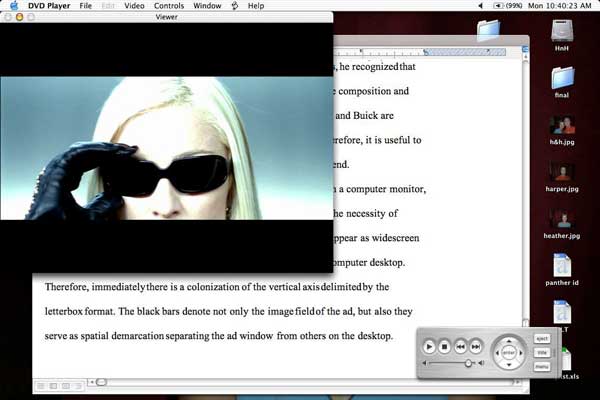Click the word 'letterbox' in the document
The height and width of the screenshot is (400, 600).
coord(64,312)
